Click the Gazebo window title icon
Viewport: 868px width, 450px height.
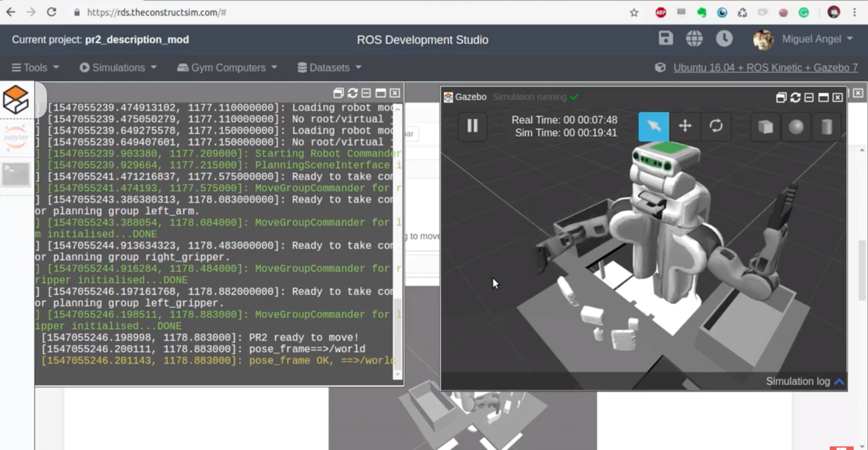pos(448,97)
